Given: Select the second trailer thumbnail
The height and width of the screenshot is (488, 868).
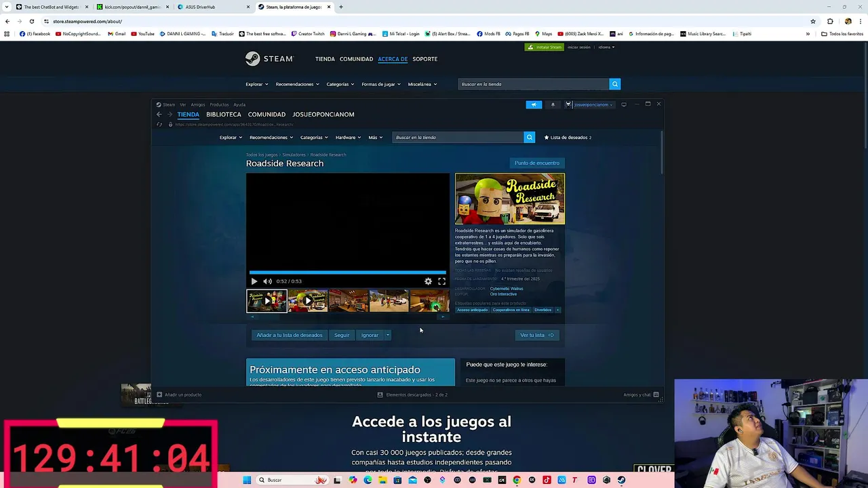Looking at the screenshot, I should [307, 300].
